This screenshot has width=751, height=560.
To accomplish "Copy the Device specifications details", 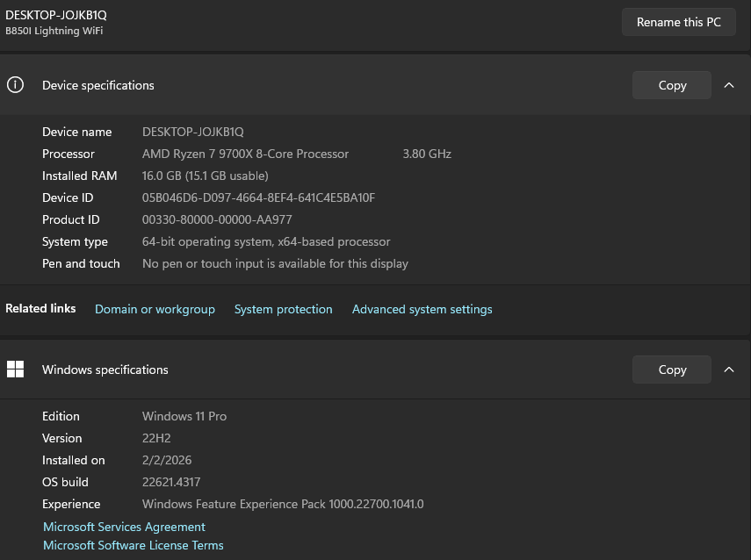I will 672,85.
